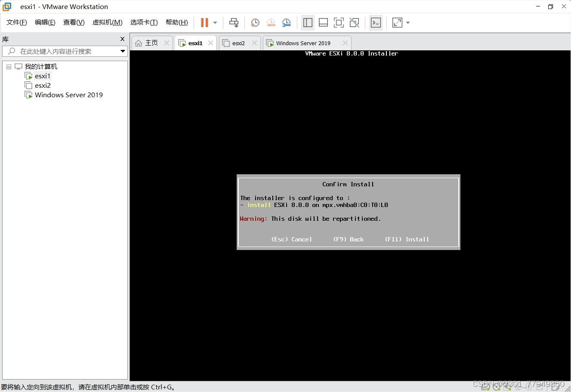Close the Windows Server 2019 tab
The width and height of the screenshot is (571, 392).
[x=345, y=43]
